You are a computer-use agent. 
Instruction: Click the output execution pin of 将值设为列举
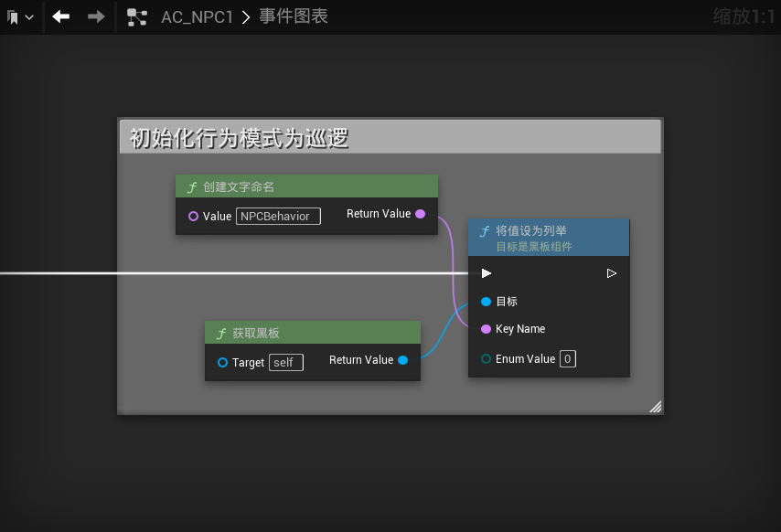[x=612, y=273]
